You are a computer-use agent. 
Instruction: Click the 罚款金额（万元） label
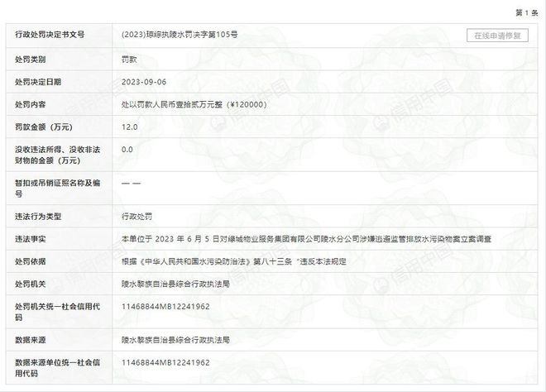click(x=44, y=127)
